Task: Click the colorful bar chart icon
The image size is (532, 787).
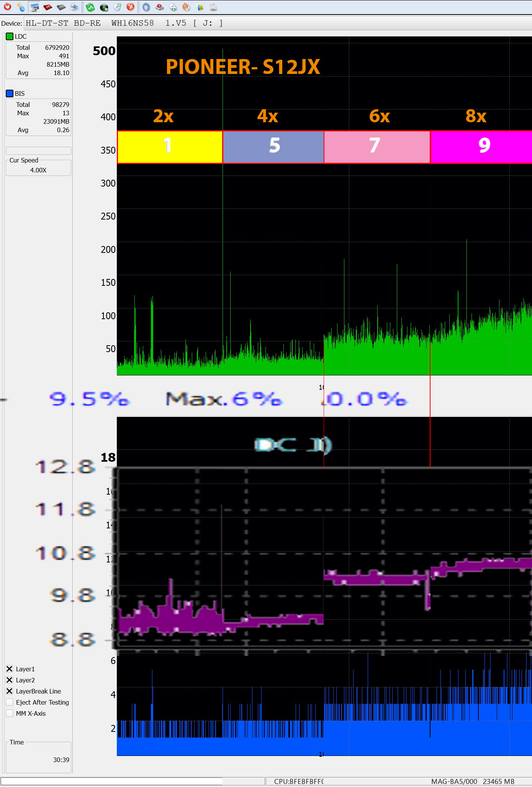Action: pos(200,7)
